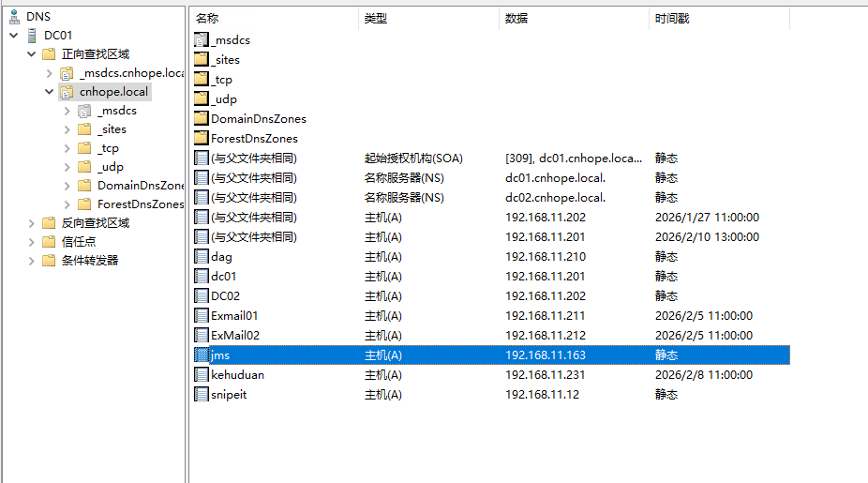Viewport: 868px width, 483px height.
Task: Click the DC01 server icon
Action: [x=32, y=36]
